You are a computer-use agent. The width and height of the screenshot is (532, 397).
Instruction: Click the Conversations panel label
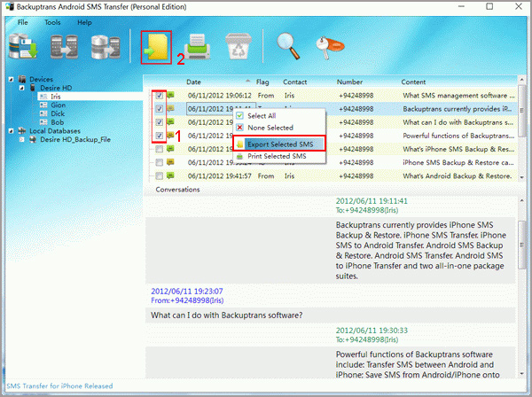[x=177, y=190]
